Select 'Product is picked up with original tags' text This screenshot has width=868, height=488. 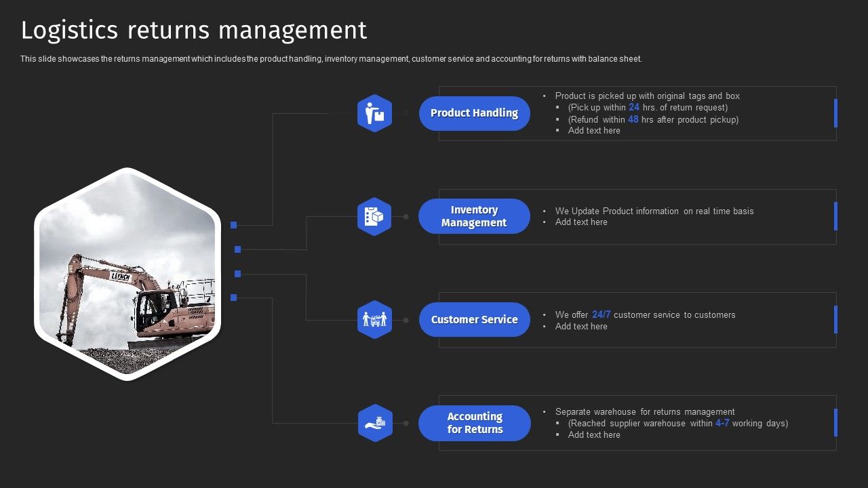[x=648, y=96]
